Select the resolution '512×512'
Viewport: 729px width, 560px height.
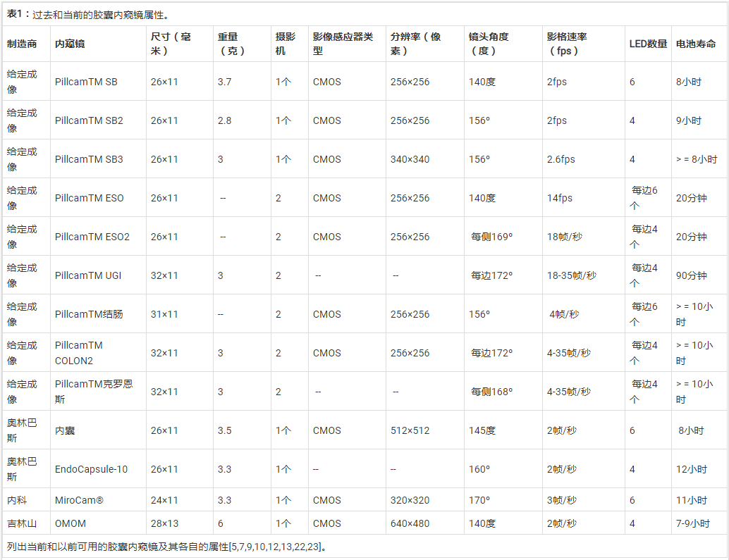410,430
